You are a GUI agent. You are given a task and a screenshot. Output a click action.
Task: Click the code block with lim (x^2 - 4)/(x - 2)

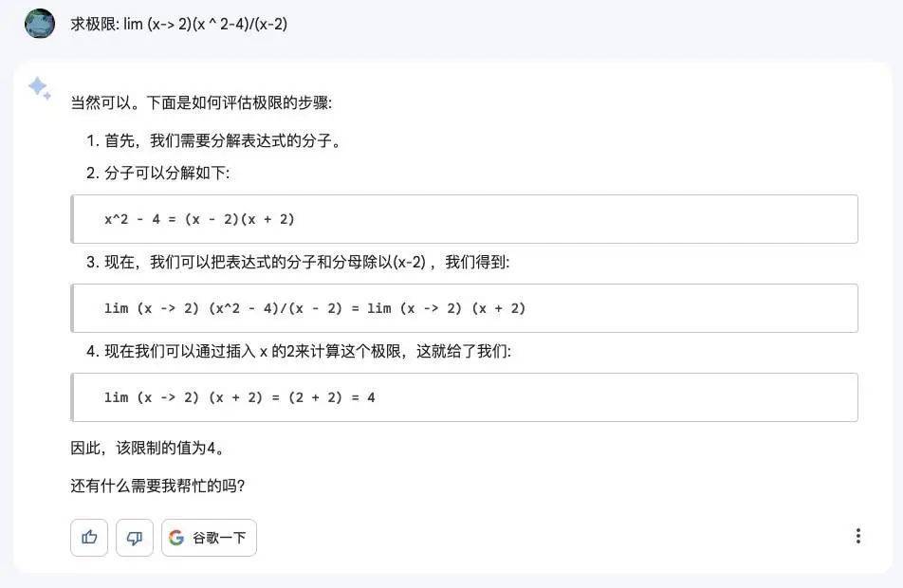pos(465,308)
